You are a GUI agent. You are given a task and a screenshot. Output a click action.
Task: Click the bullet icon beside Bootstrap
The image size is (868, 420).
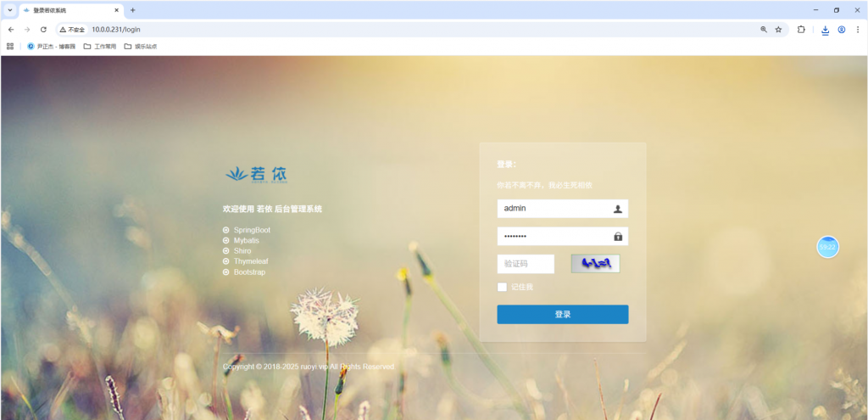(x=225, y=272)
